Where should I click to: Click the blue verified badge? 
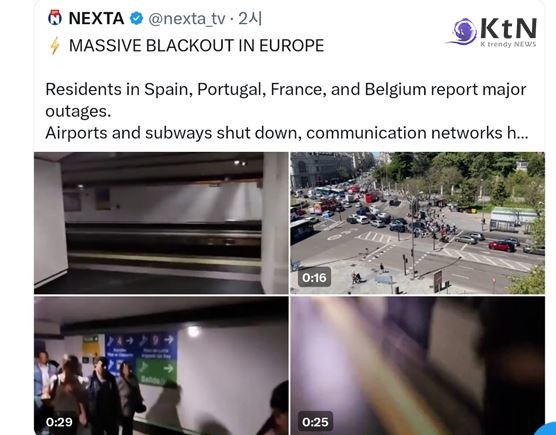pos(137,18)
